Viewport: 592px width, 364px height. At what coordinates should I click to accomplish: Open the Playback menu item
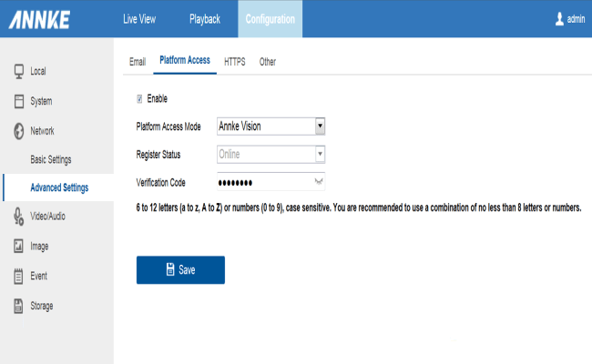(204, 19)
